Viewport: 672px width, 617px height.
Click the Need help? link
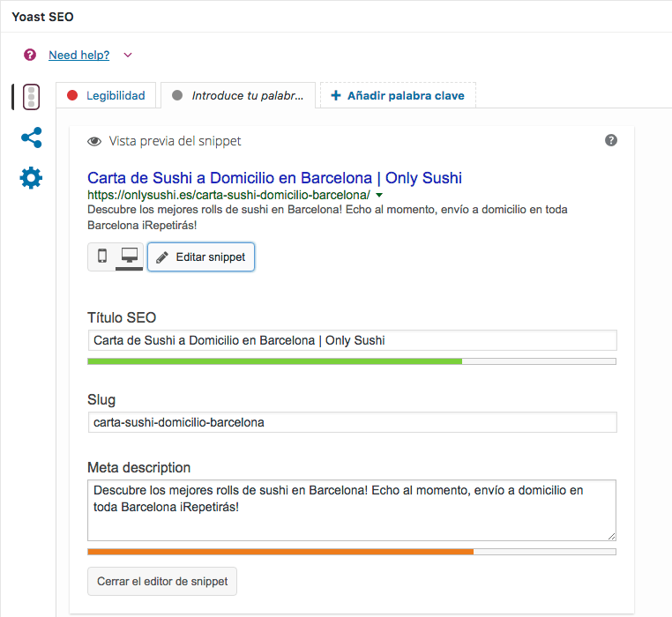coord(79,55)
